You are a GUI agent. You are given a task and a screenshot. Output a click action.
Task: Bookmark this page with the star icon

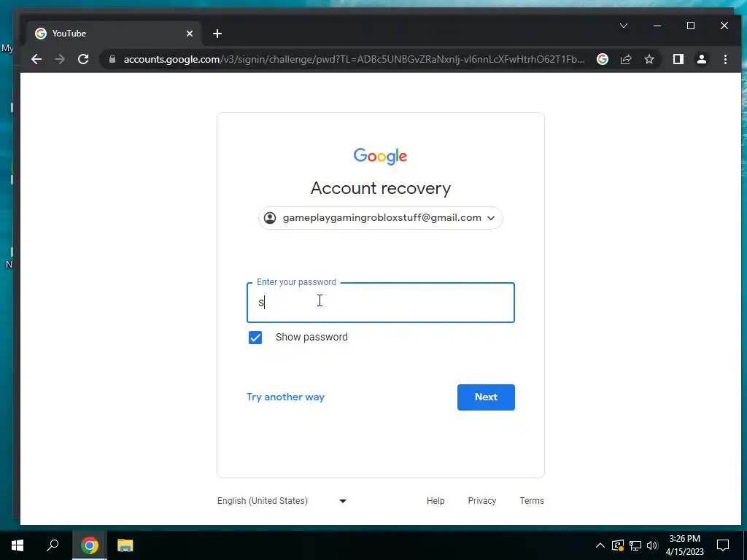click(x=649, y=59)
